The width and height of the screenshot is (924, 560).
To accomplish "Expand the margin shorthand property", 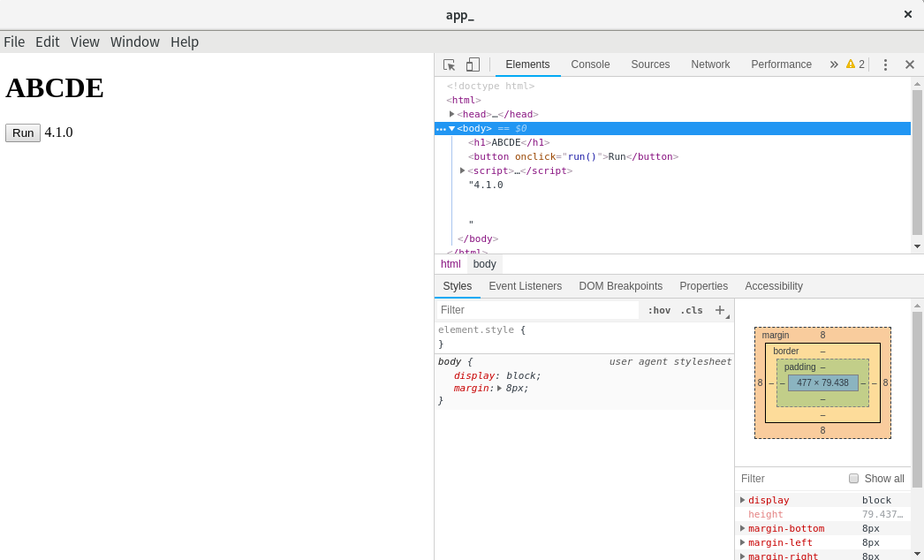I will [499, 388].
